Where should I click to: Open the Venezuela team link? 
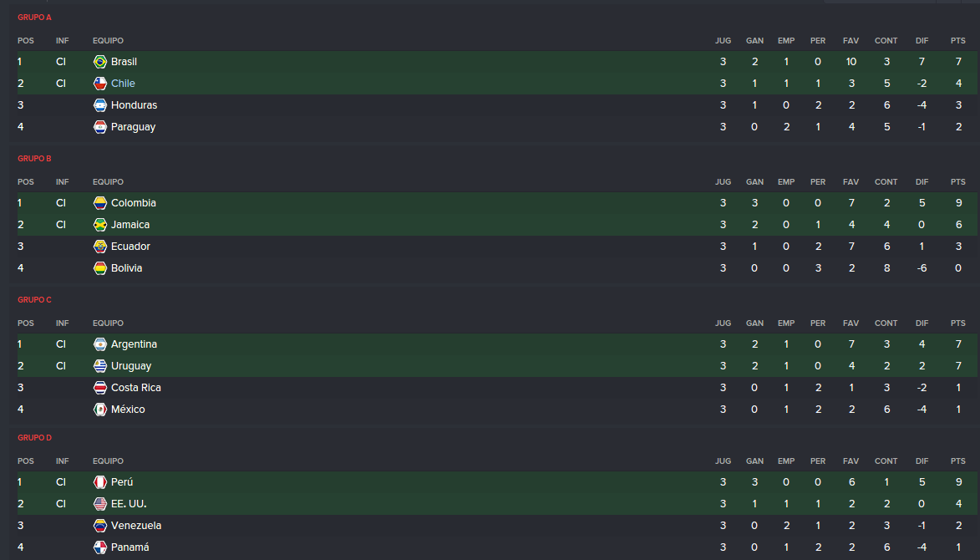pyautogui.click(x=136, y=526)
